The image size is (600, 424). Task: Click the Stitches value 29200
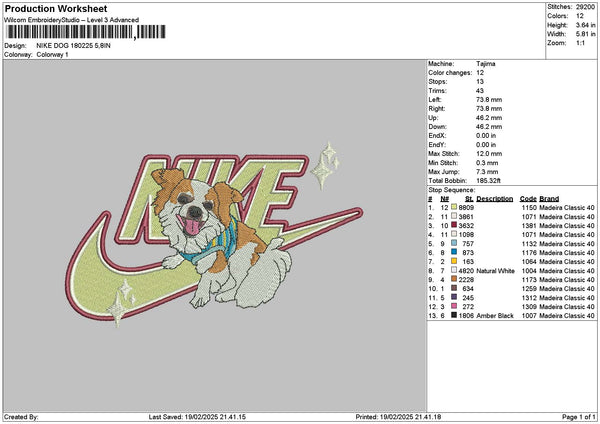(585, 7)
